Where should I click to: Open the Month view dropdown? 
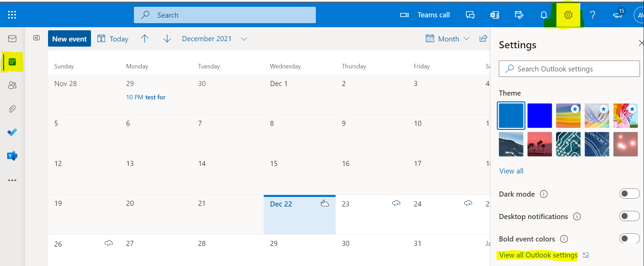click(448, 39)
